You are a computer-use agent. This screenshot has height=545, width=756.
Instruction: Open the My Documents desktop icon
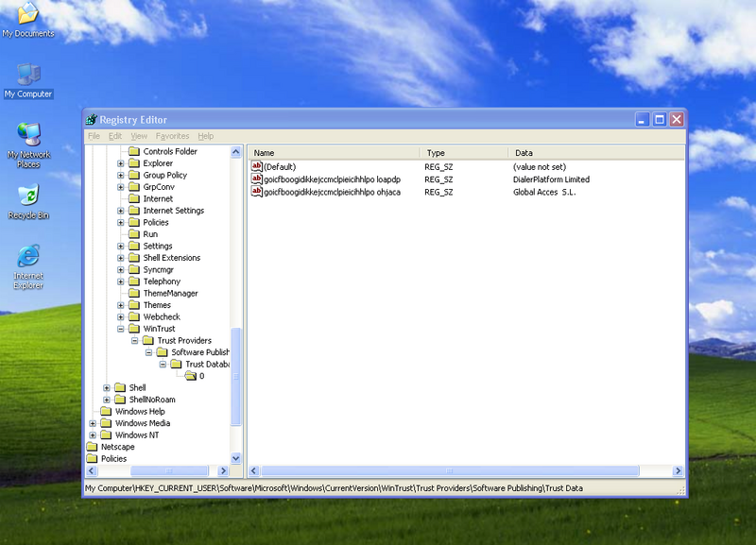point(28,19)
